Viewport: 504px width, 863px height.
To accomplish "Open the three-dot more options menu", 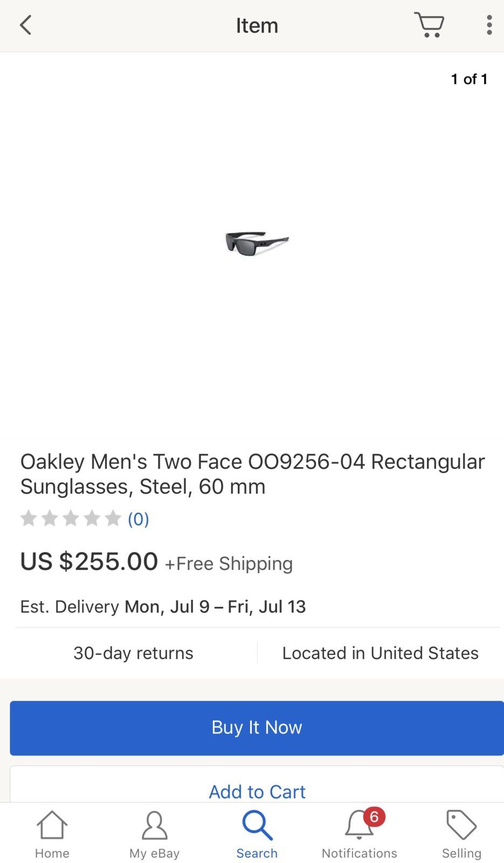I will point(489,25).
